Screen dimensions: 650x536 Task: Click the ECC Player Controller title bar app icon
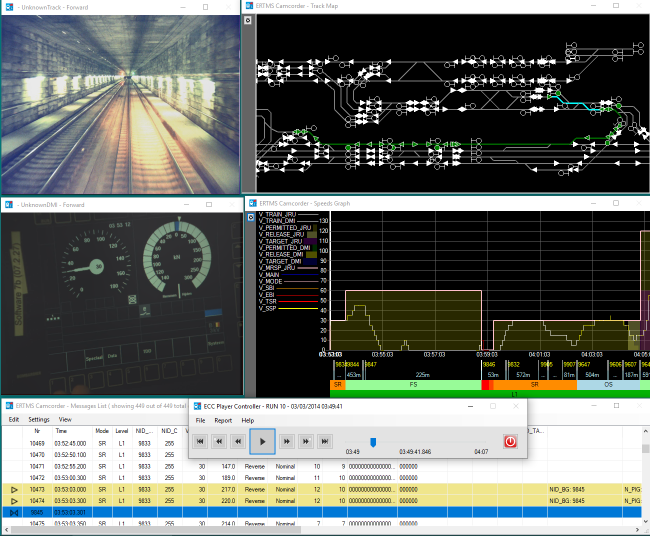click(198, 406)
